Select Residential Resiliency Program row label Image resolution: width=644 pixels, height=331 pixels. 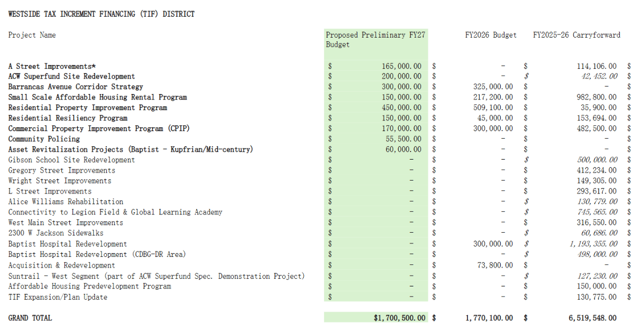(68, 118)
